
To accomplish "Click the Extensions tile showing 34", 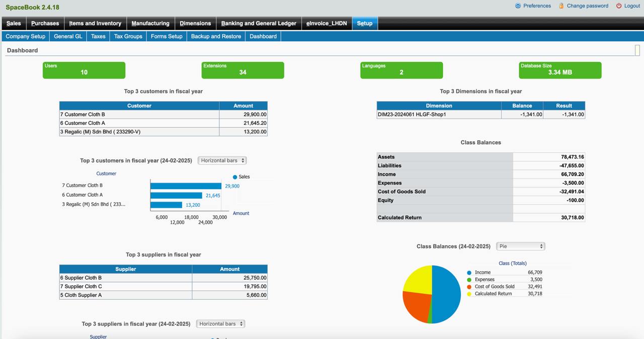I will coord(243,70).
